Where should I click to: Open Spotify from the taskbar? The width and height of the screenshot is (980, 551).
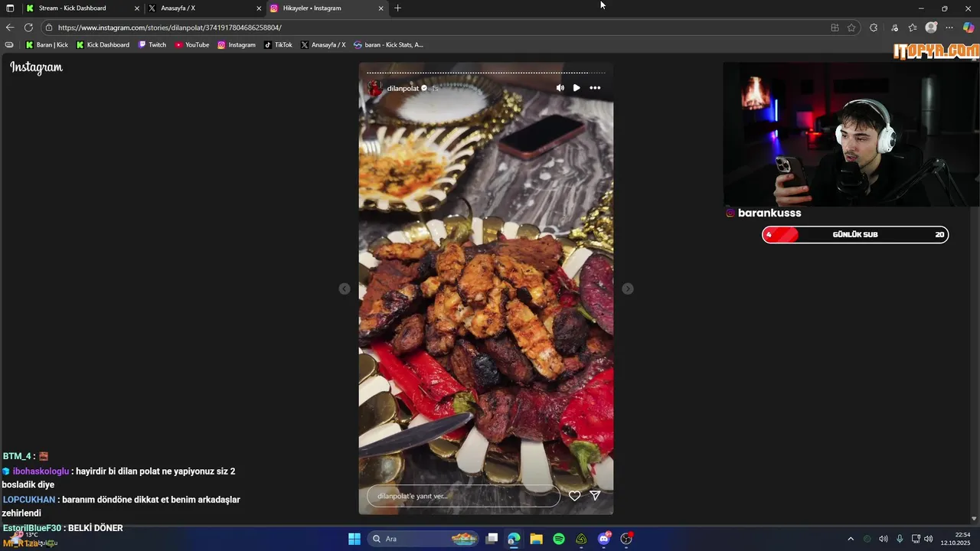pos(559,539)
